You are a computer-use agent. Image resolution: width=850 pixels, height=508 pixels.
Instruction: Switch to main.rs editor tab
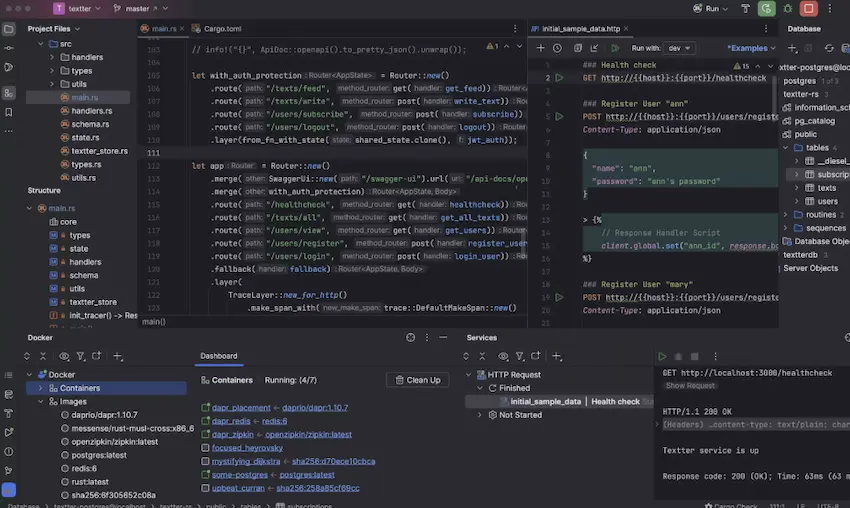161,29
